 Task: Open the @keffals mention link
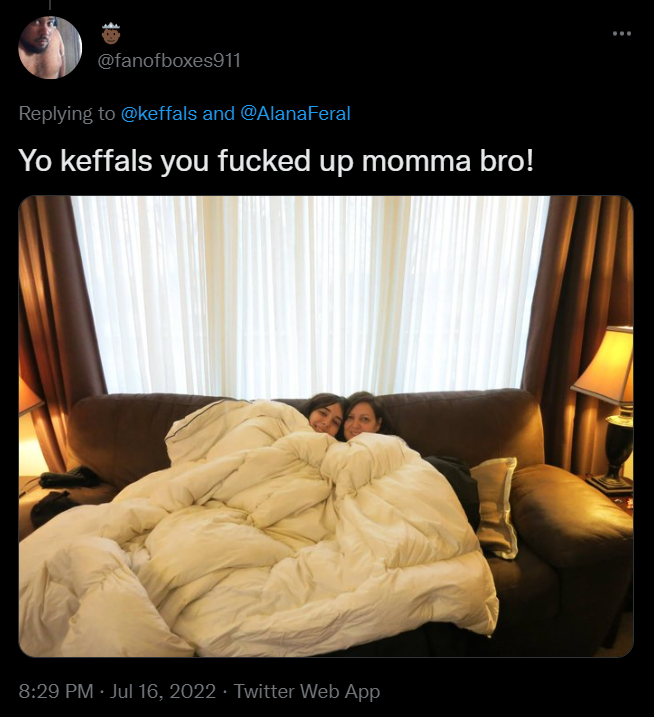[159, 113]
